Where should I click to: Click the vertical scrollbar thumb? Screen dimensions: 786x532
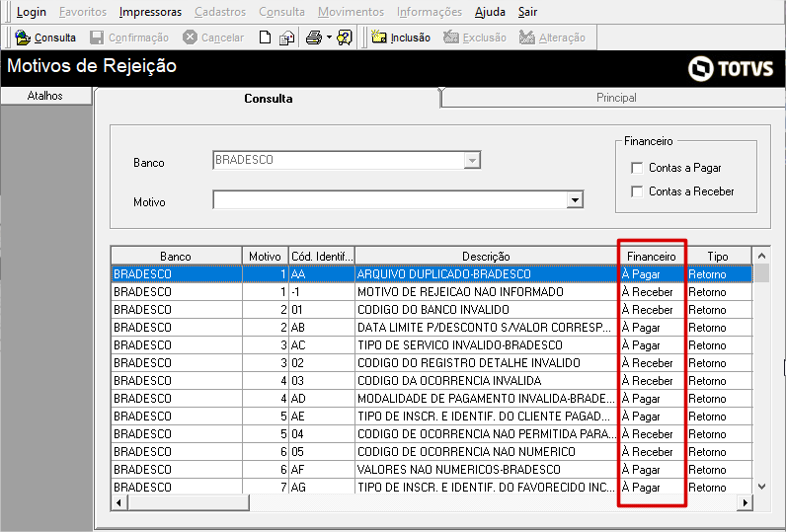click(762, 273)
